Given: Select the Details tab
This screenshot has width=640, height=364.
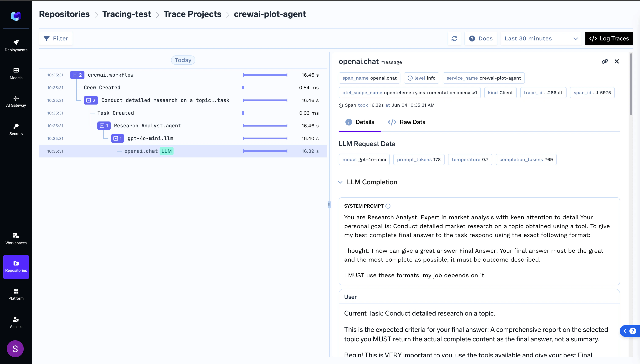Looking at the screenshot, I should click(x=360, y=122).
